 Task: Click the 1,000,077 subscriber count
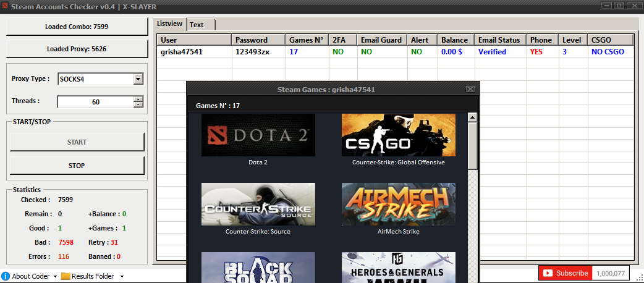pos(611,273)
